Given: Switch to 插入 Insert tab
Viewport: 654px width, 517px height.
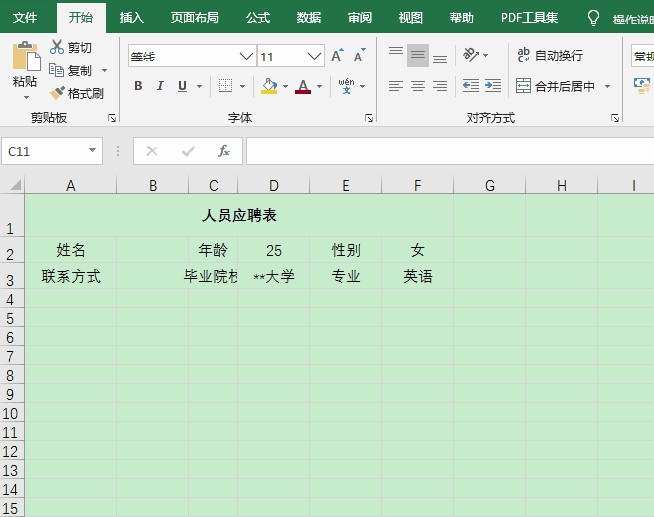Looking at the screenshot, I should (x=131, y=18).
